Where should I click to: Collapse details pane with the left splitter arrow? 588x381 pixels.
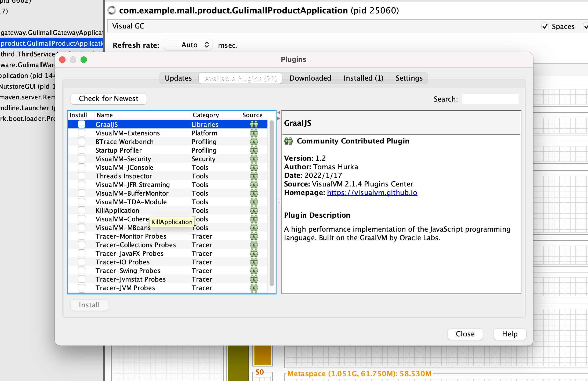pyautogui.click(x=279, y=113)
